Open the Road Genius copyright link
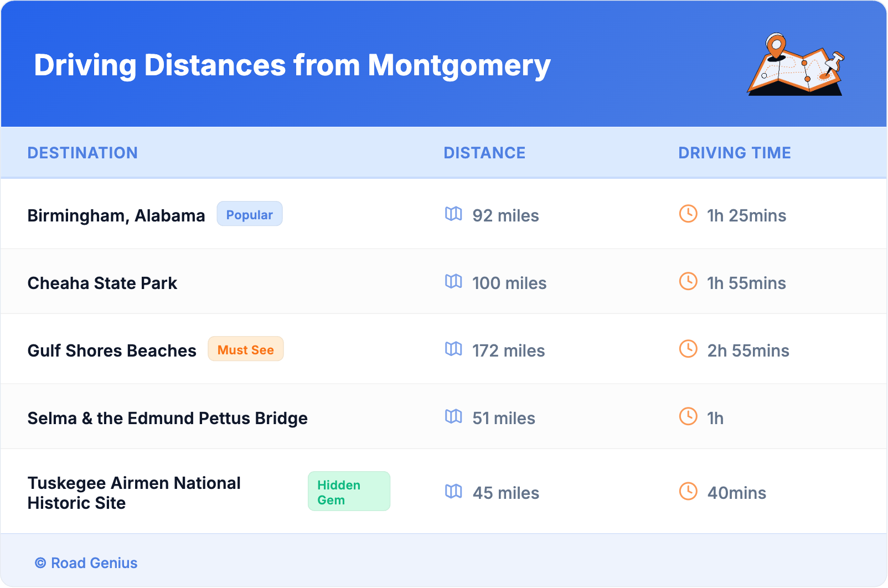This screenshot has width=888, height=588. pos(86,563)
